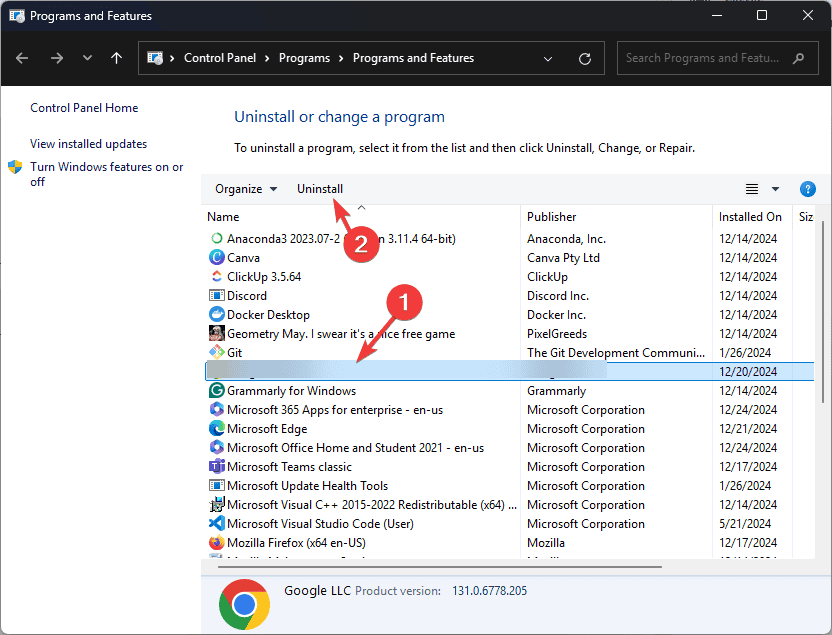Screen dimensions: 832x635
Task: Click the address bar Control Panel icon
Action: pyautogui.click(x=154, y=58)
